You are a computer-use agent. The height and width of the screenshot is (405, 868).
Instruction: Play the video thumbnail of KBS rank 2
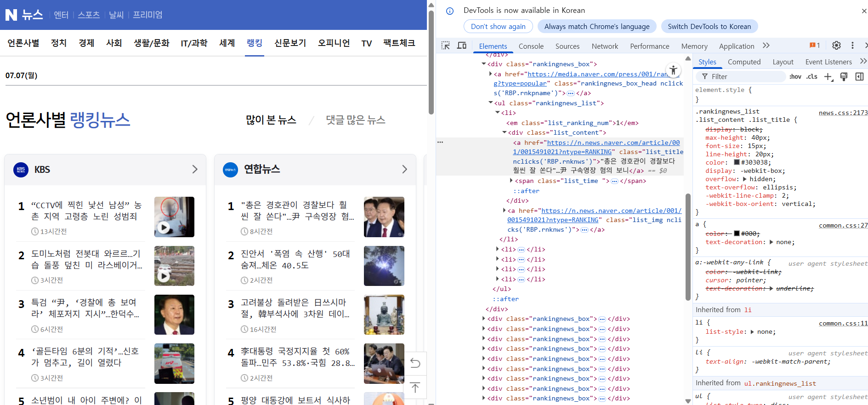[x=174, y=266]
